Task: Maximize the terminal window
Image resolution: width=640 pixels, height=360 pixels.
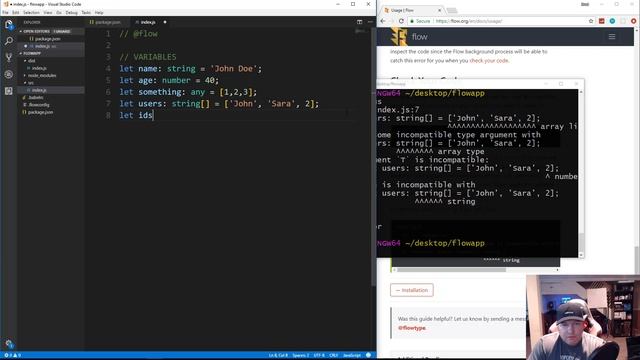Action: [561, 84]
